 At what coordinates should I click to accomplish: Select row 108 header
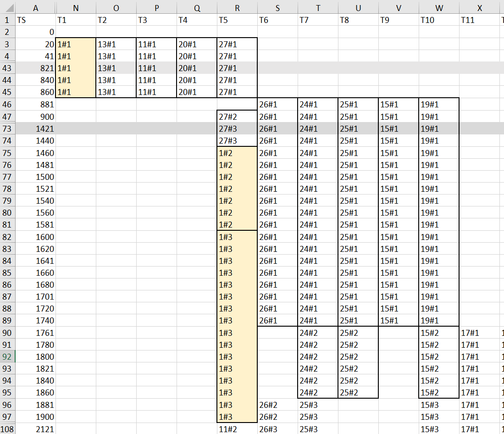coord(7,429)
